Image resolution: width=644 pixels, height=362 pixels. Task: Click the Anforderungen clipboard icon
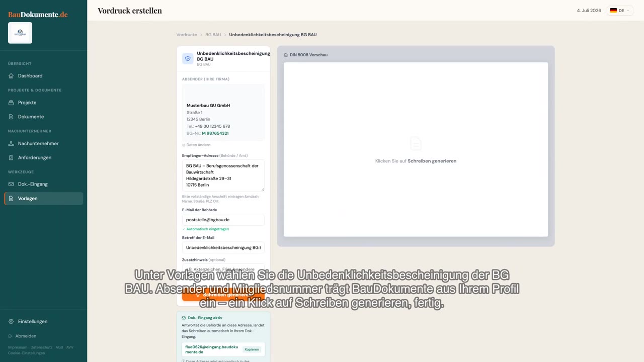coord(11,157)
